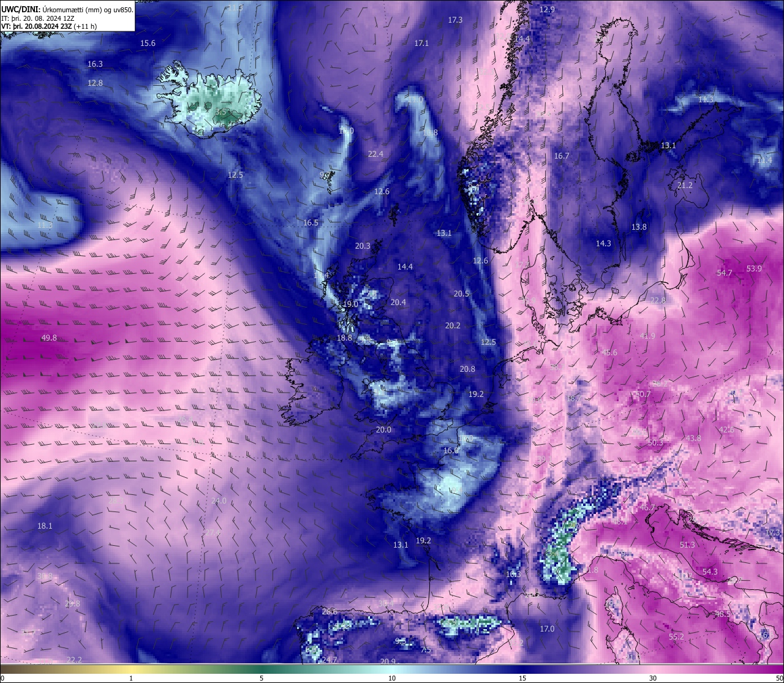Click the 17.3 value label
The width and height of the screenshot is (784, 683).
455,20
